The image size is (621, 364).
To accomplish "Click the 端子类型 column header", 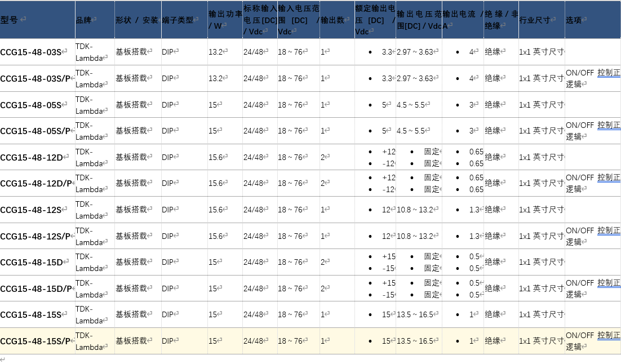I will point(179,20).
